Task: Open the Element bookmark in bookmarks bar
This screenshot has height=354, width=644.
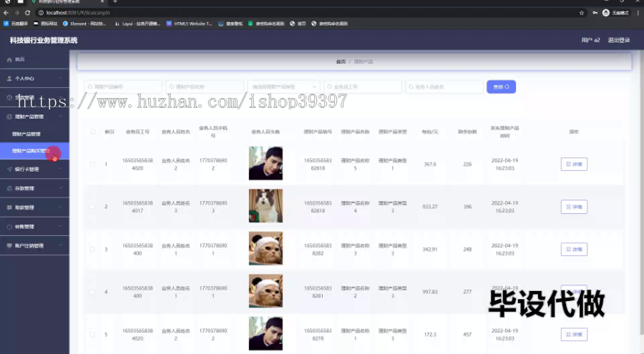Action: 84,24
